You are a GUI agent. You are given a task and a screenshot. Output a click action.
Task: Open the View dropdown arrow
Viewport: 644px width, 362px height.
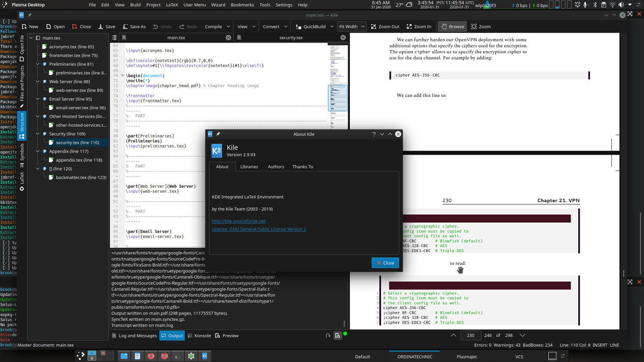pos(254,26)
